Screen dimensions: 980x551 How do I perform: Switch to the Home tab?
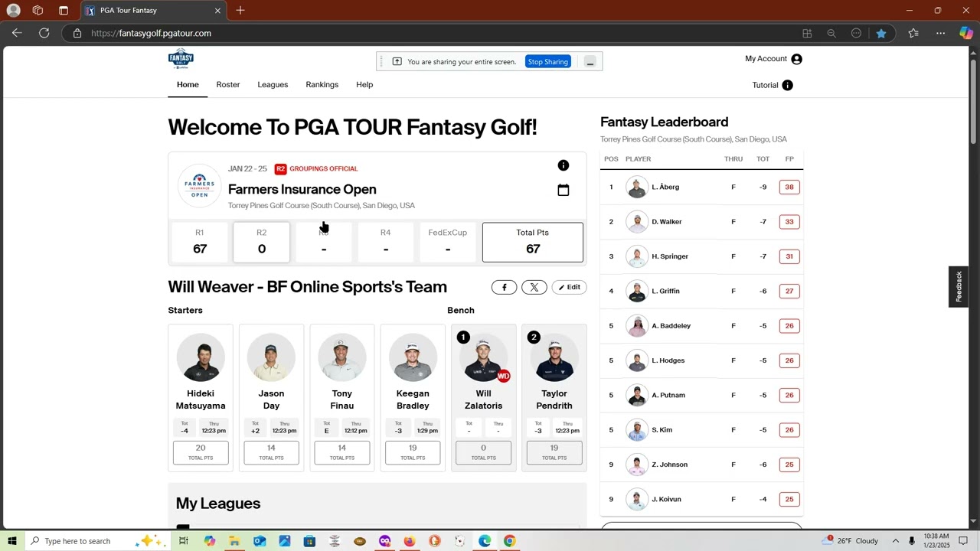(x=188, y=85)
